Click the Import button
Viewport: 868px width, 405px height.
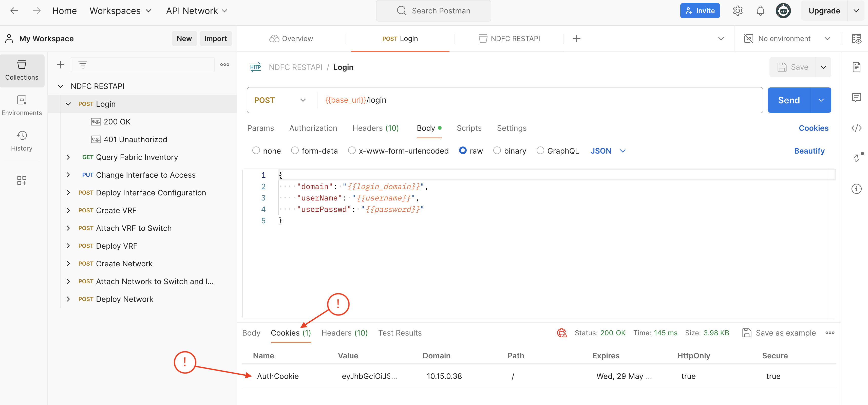coord(215,39)
